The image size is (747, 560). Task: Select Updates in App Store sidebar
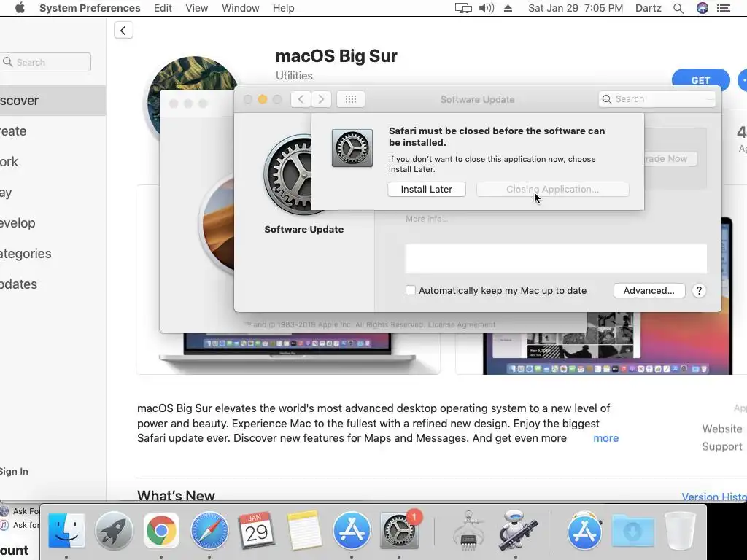click(53, 284)
